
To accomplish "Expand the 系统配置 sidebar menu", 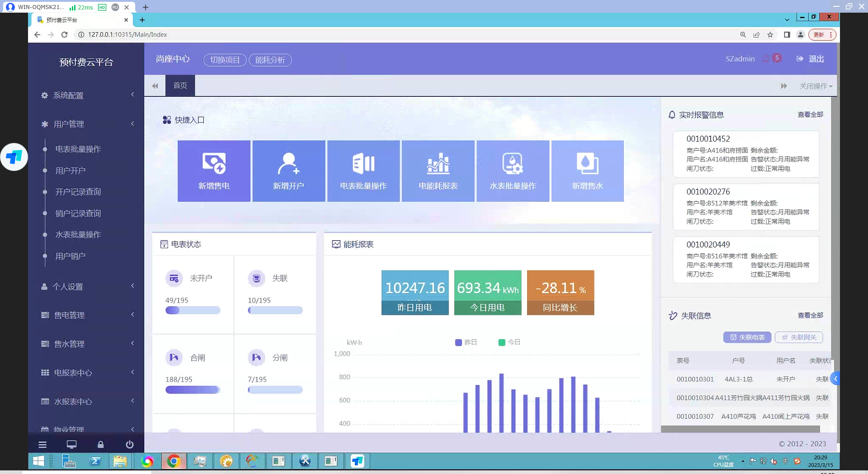I will [x=86, y=95].
